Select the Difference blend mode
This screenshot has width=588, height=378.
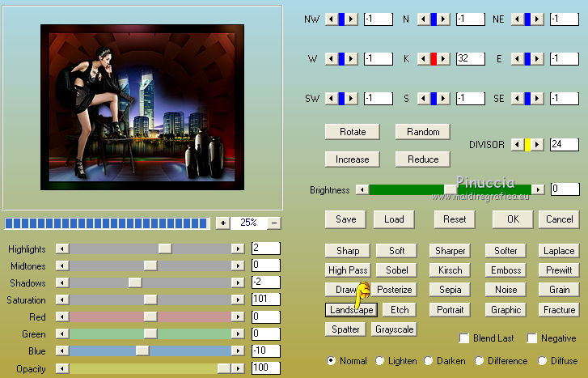(x=479, y=361)
